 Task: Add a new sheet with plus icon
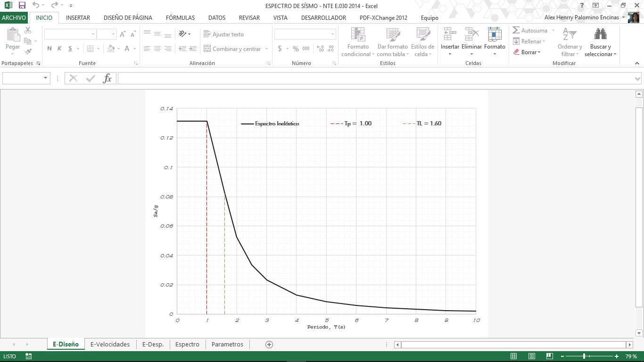269,345
